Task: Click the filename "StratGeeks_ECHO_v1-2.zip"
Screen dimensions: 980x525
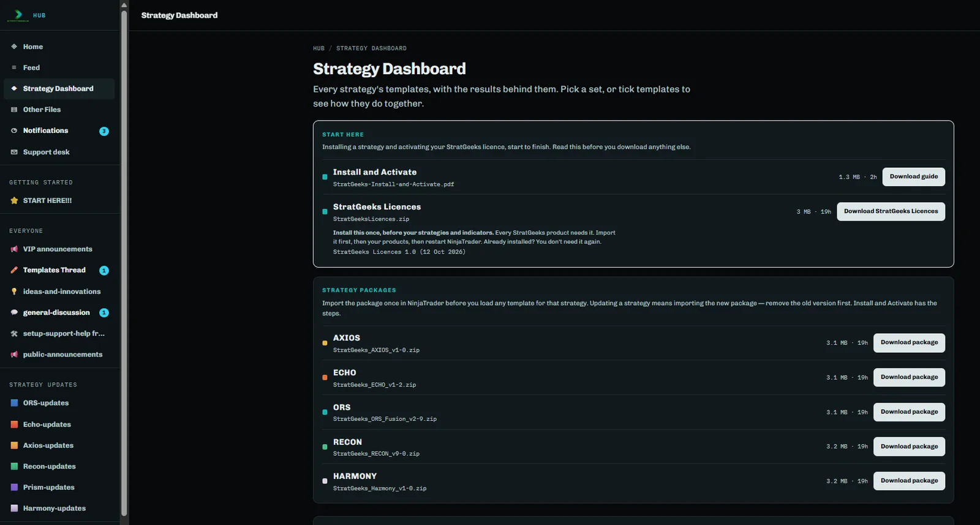Action: pos(374,385)
